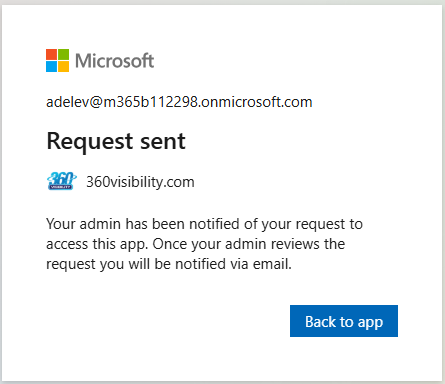The height and width of the screenshot is (384, 445).
Task: Click the Request sent heading
Action: coord(116,142)
